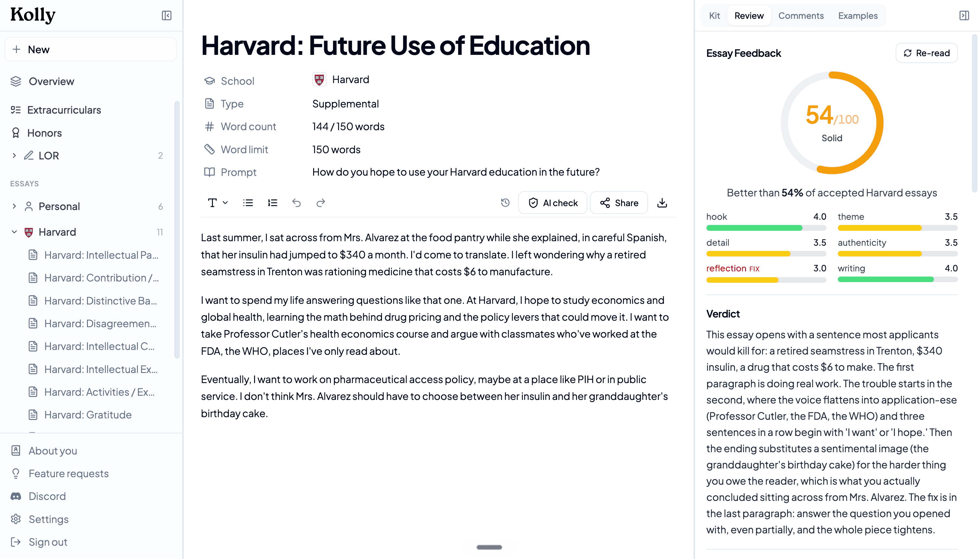
Task: Undo the last edit
Action: [297, 203]
